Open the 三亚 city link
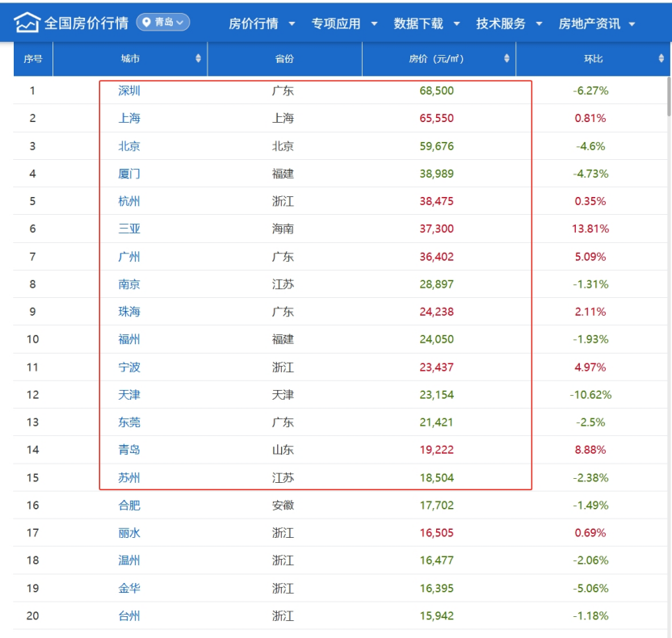The image size is (672, 638). [x=129, y=229]
